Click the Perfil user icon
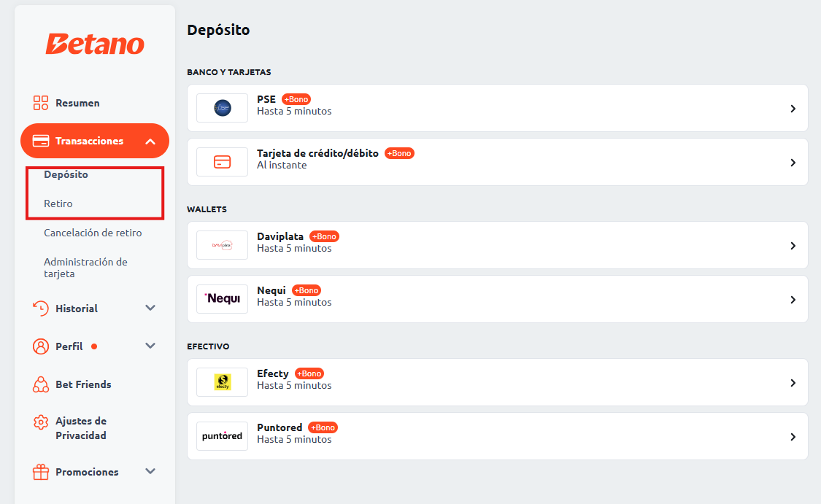Image resolution: width=821 pixels, height=504 pixels. tap(40, 346)
